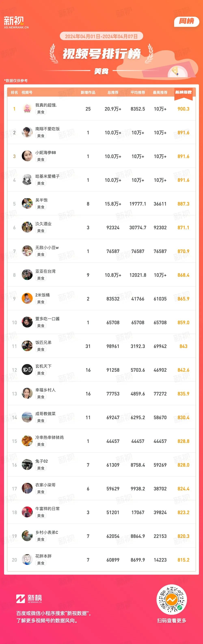Click the 亚亚在台湾 account name

[x=45, y=271]
